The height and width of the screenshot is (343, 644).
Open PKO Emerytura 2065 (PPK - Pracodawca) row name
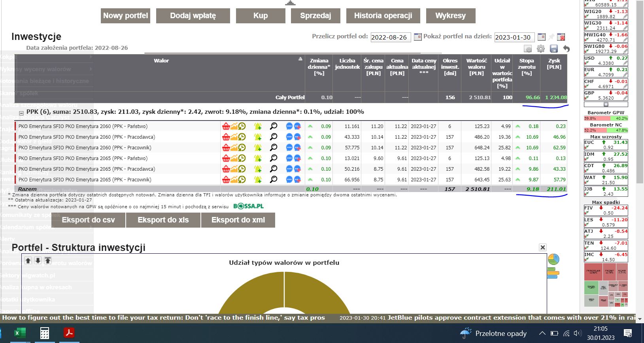(x=87, y=169)
